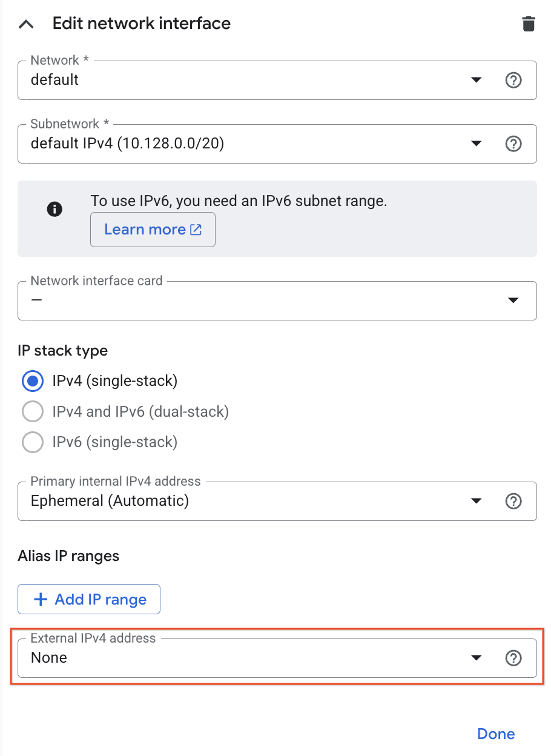
Task: Open the Subnetwork dropdown
Action: tap(477, 144)
